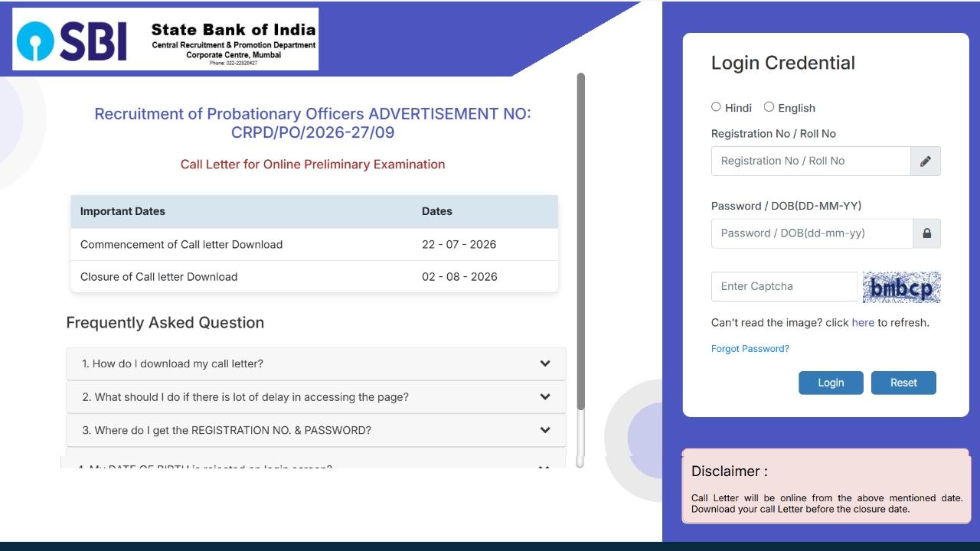Viewport: 980px width, 551px height.
Task: Click the Enter Captcha input field
Action: [x=785, y=286]
